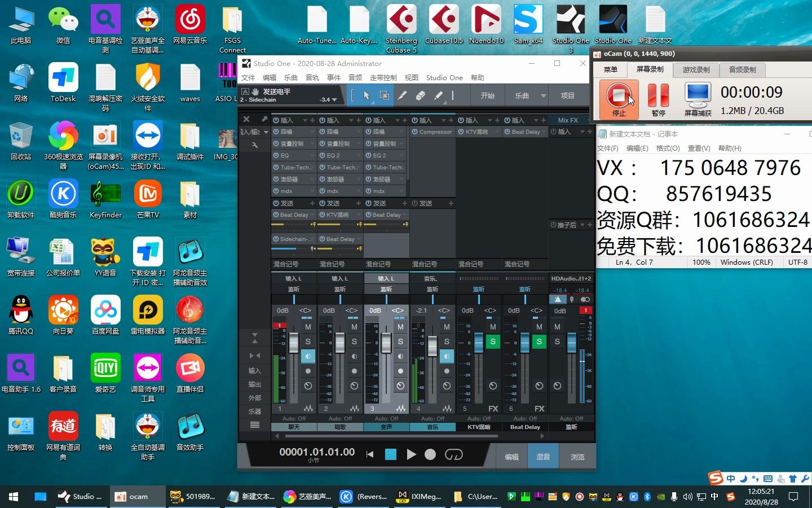Show 乐器 panel in mixer sidebar
This screenshot has width=812, height=508.
click(x=255, y=411)
